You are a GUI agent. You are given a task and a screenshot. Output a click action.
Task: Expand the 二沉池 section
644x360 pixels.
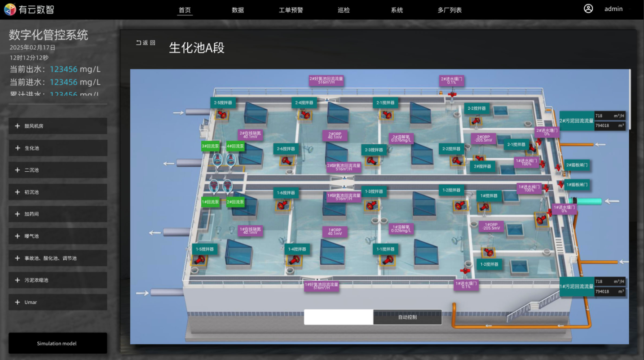tap(58, 170)
